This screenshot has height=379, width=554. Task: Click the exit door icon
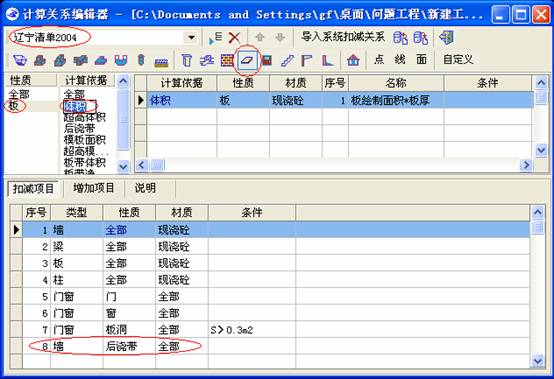click(447, 37)
